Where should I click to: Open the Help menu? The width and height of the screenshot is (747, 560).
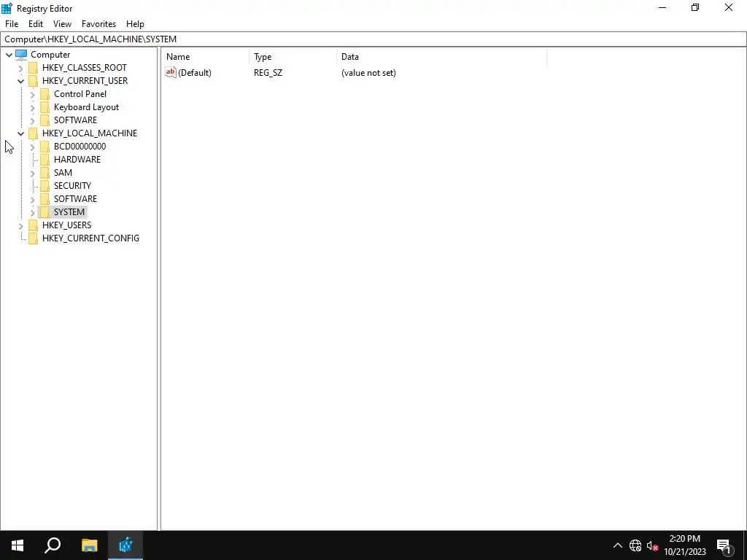[135, 24]
